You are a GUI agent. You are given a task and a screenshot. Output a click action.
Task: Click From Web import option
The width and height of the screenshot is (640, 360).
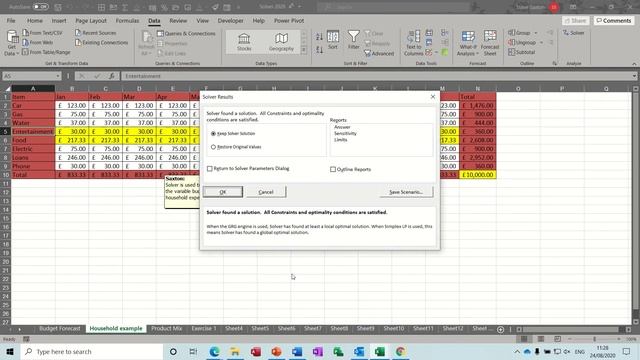click(x=38, y=42)
